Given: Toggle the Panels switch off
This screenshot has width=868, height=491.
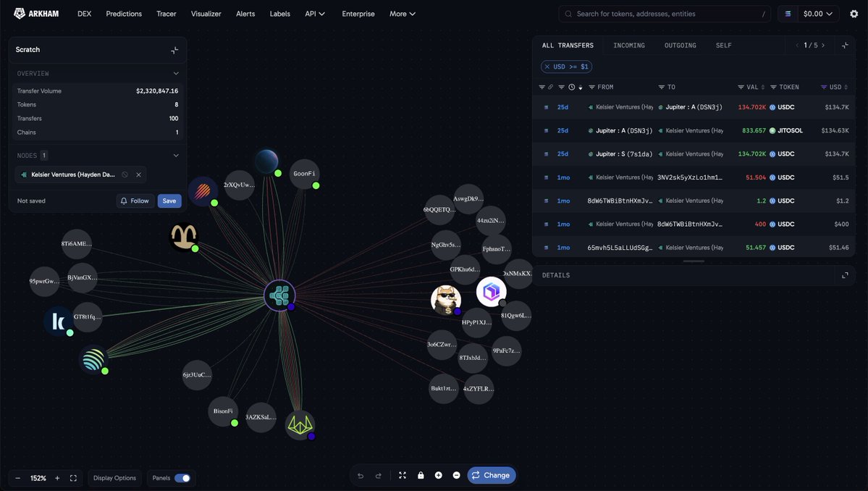Looking at the screenshot, I should point(182,478).
